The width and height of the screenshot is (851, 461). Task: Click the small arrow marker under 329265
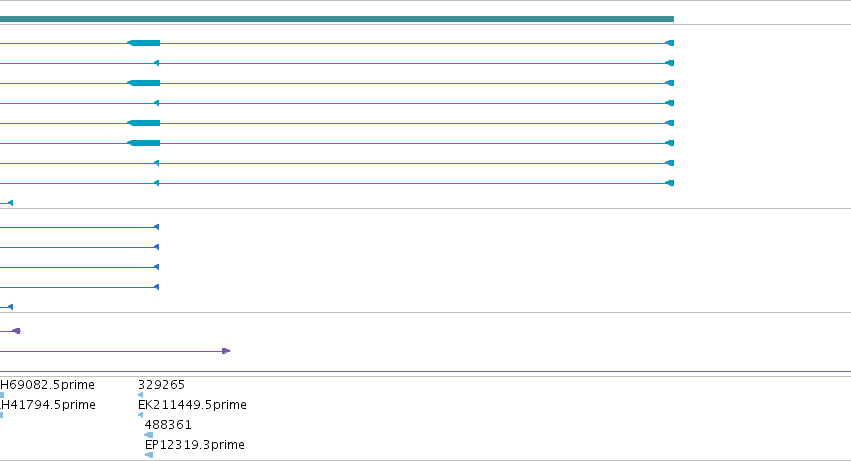coord(141,395)
